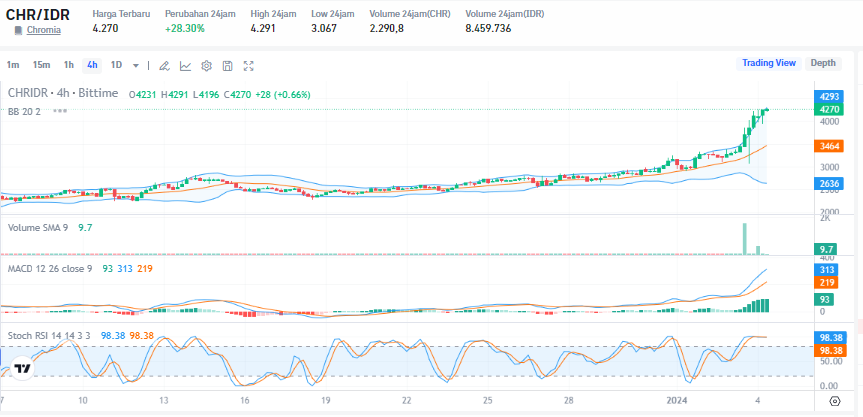The width and height of the screenshot is (863, 417).
Task: Click the save chart floppy icon
Action: (227, 66)
